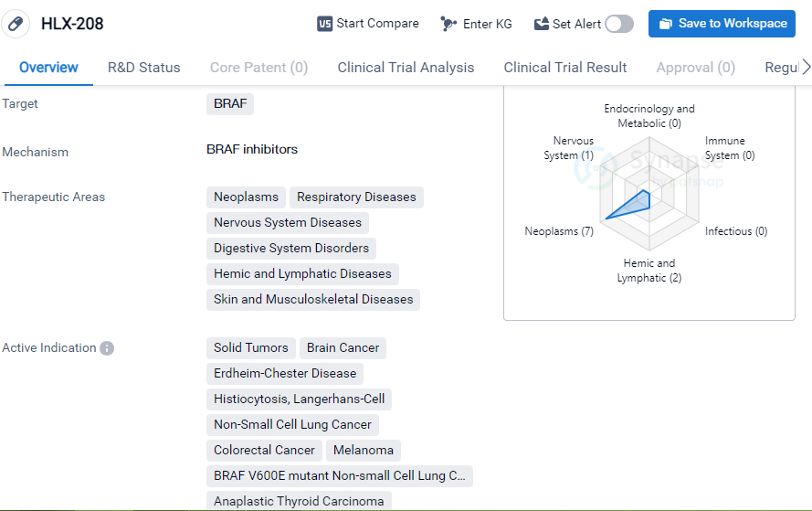Image resolution: width=812 pixels, height=511 pixels.
Task: Click the Enter KG graph icon
Action: [448, 24]
